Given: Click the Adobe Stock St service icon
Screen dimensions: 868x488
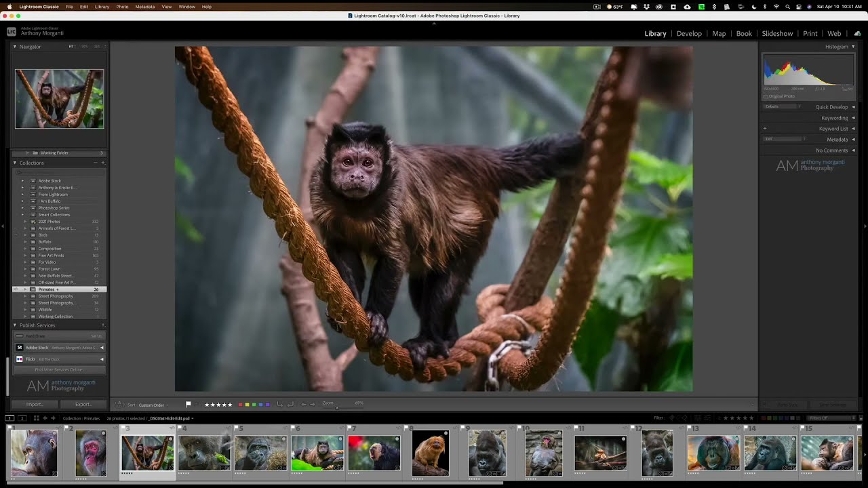Looking at the screenshot, I should coord(20,348).
